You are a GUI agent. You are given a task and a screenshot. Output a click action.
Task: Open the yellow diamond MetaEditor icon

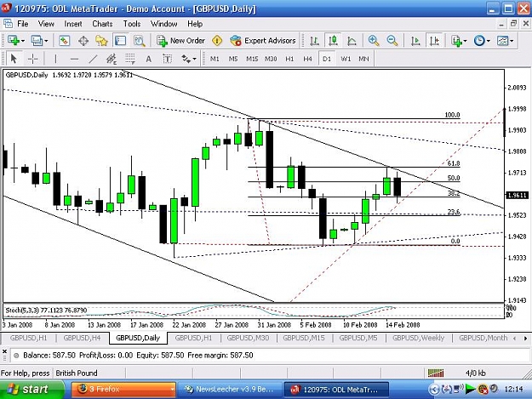coord(217,41)
